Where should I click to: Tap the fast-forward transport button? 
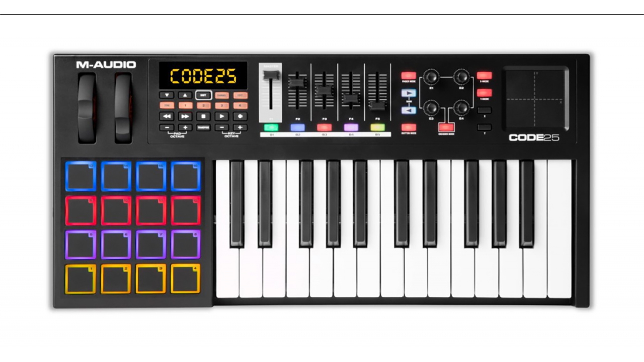(185, 116)
